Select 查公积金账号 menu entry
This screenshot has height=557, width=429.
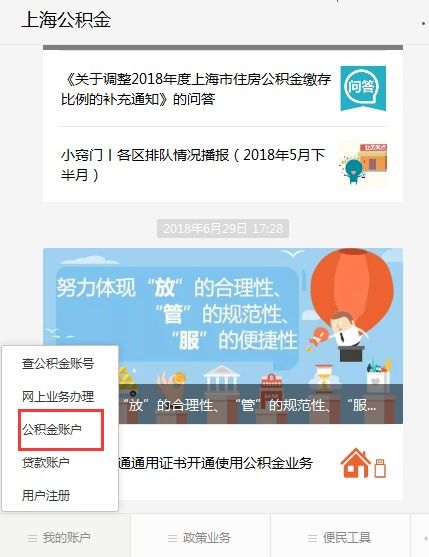(x=58, y=363)
